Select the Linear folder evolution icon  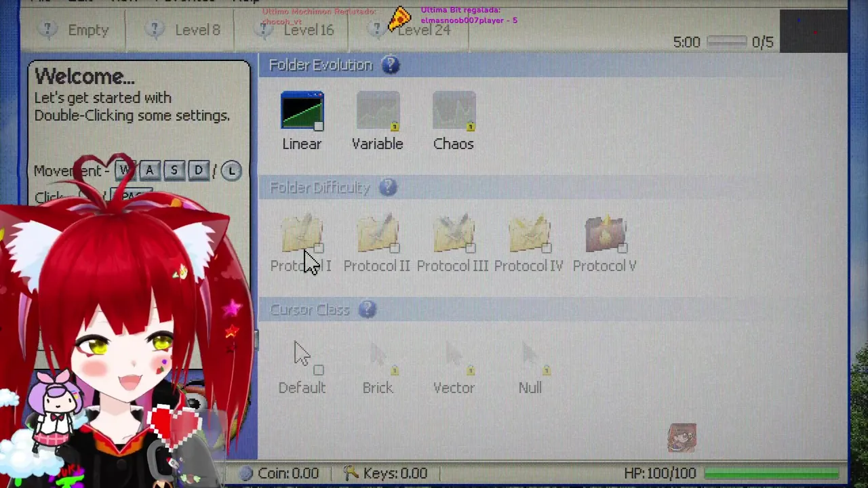point(302,110)
